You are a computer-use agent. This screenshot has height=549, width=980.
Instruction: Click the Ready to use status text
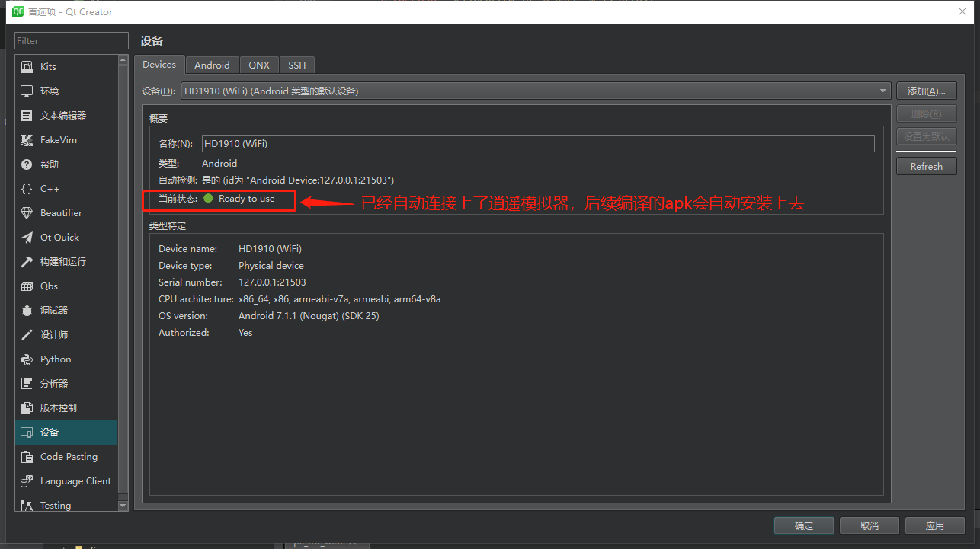(x=247, y=199)
